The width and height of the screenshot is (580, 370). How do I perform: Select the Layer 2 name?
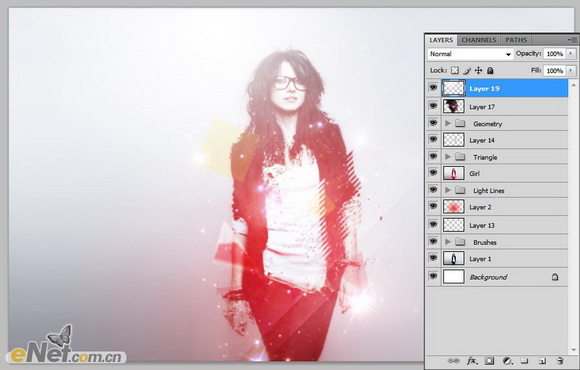(x=480, y=207)
